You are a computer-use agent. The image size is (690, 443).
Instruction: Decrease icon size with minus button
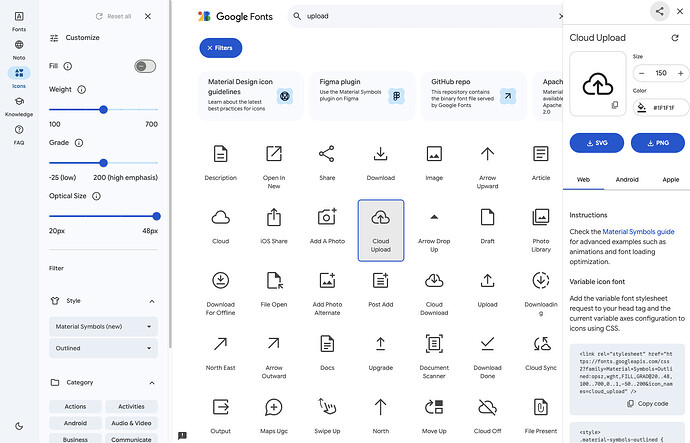642,73
